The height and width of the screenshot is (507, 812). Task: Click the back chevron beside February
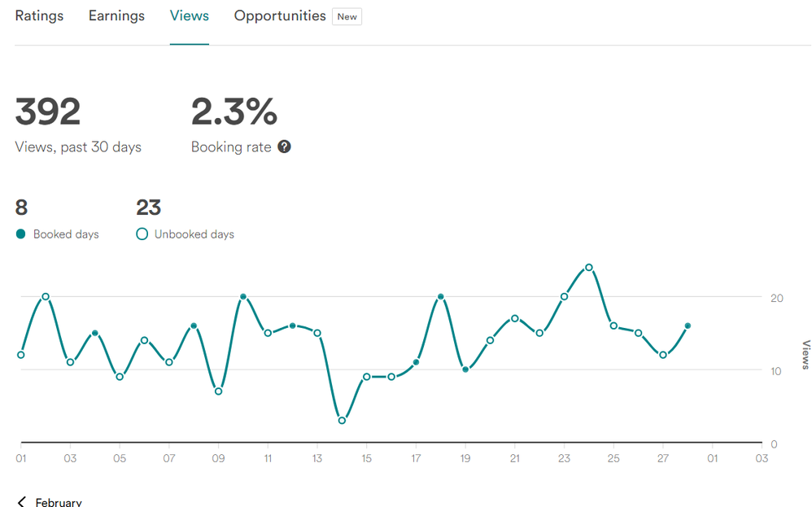point(21,501)
